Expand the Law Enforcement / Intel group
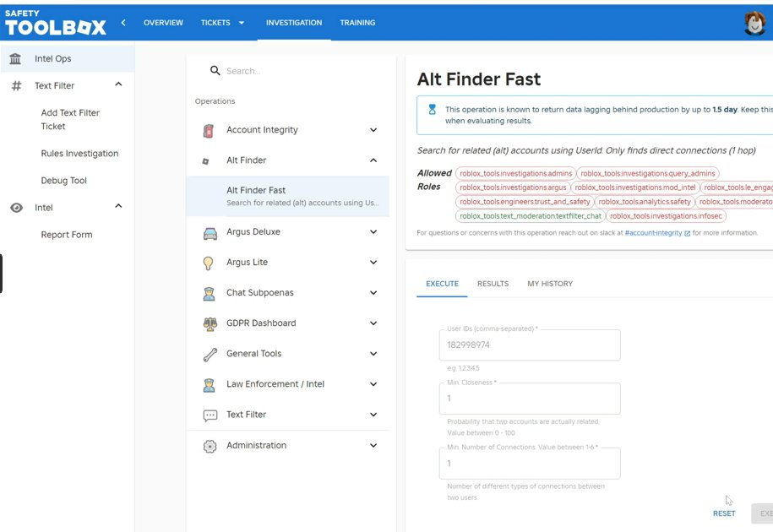 373,384
